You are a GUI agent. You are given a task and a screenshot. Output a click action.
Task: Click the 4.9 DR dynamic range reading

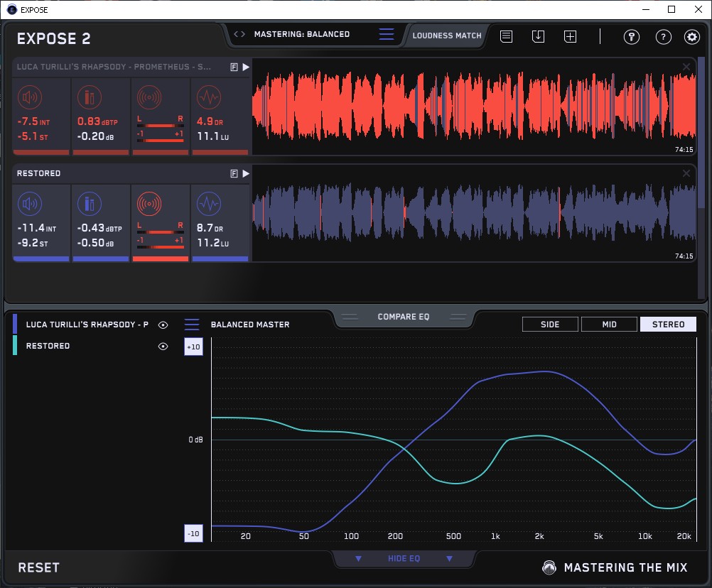point(210,121)
